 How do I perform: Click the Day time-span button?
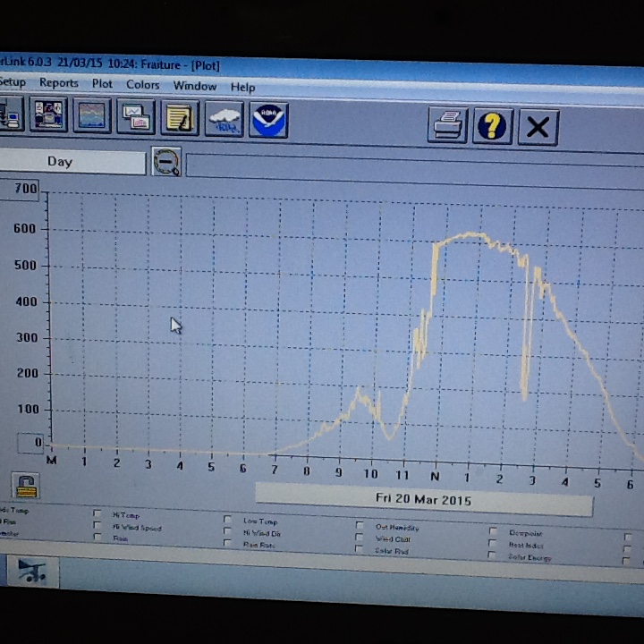(72, 161)
